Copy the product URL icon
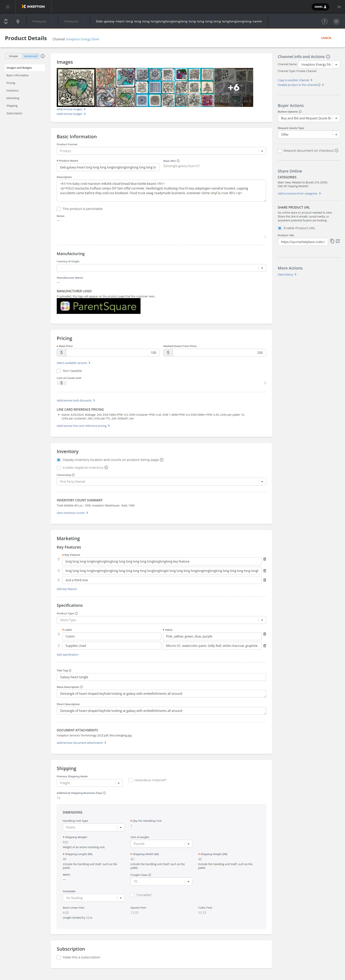This screenshot has height=980, width=345. point(332,241)
